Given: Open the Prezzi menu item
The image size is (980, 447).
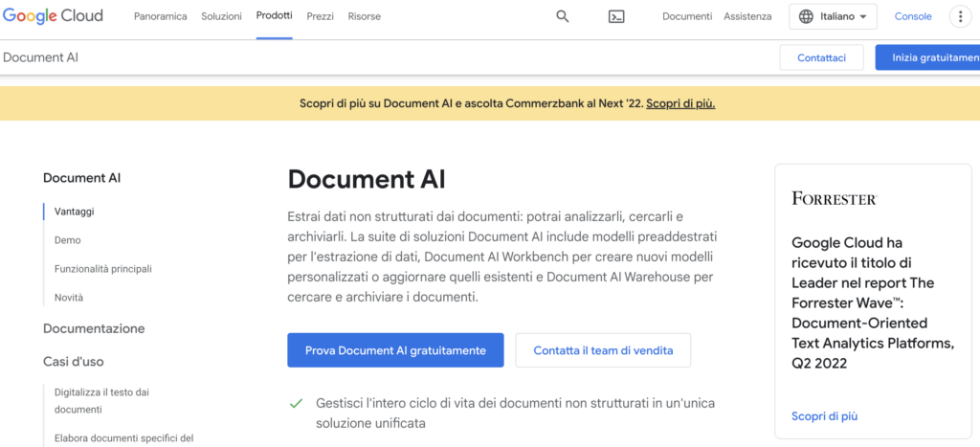Looking at the screenshot, I should [320, 16].
